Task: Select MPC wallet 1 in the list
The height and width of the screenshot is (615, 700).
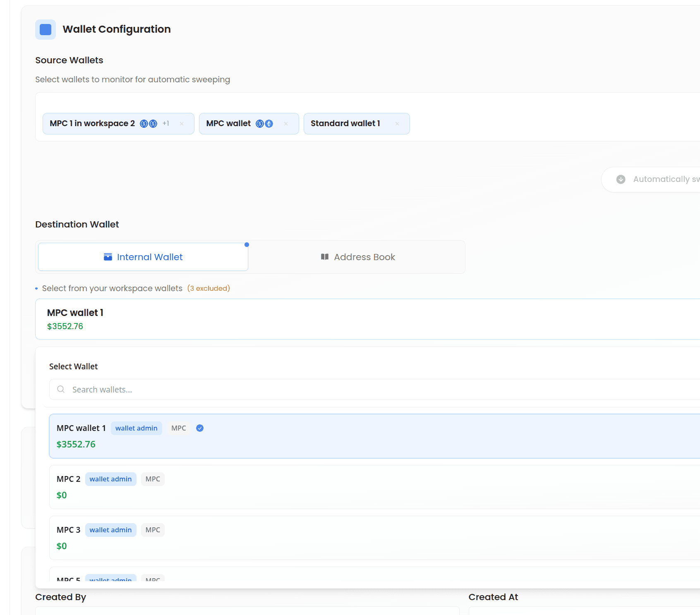Action: [375, 436]
